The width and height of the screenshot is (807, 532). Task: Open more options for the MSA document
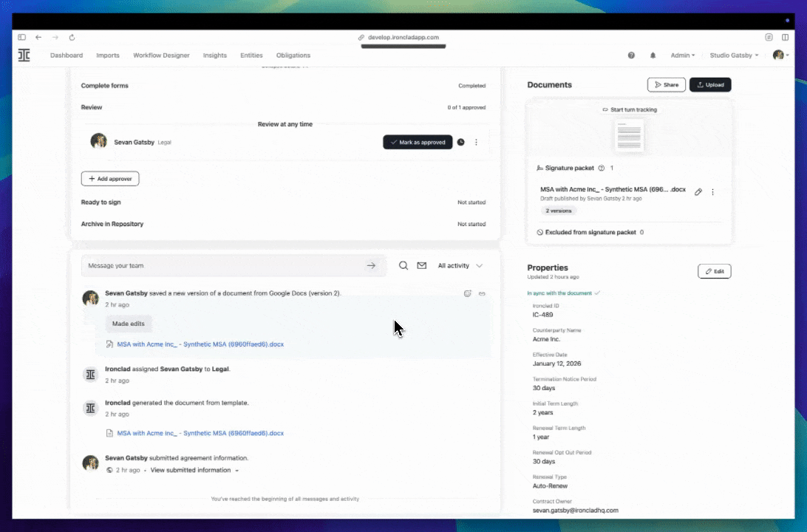click(x=712, y=191)
